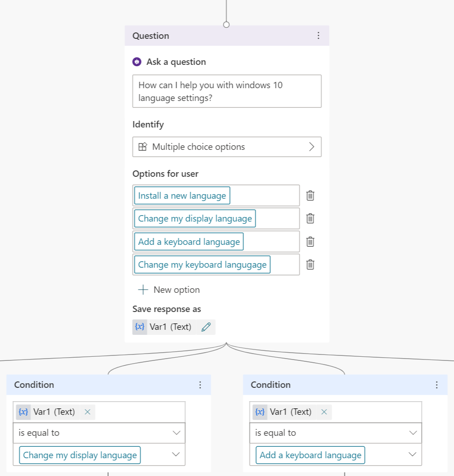The width and height of the screenshot is (454, 476).
Task: Remove Var1 from the right Condition
Action: pyautogui.click(x=324, y=412)
